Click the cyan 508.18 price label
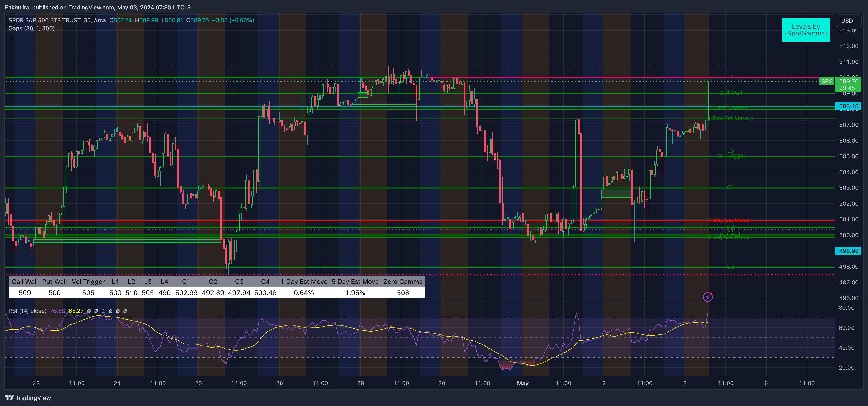This screenshot has height=406, width=868. 848,106
